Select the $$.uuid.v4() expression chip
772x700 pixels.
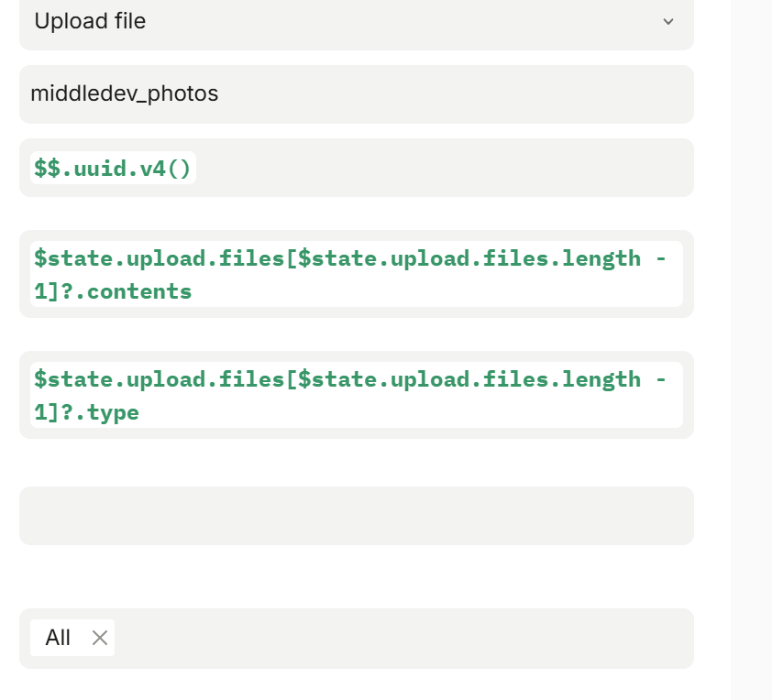(113, 168)
